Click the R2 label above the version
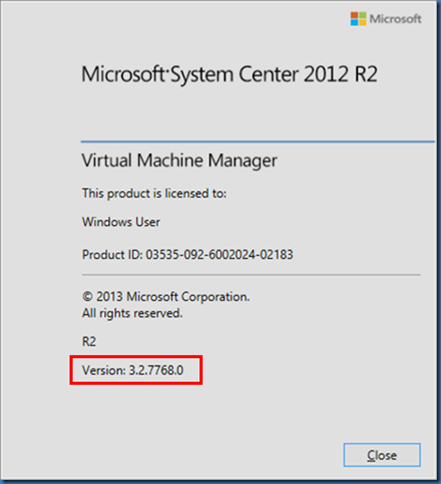This screenshot has width=441, height=484. pos(89,342)
